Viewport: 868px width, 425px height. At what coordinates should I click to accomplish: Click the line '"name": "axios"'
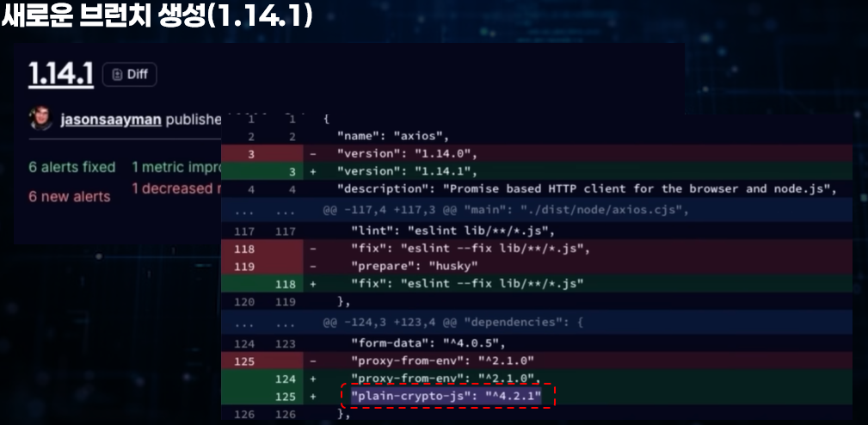(x=537, y=136)
